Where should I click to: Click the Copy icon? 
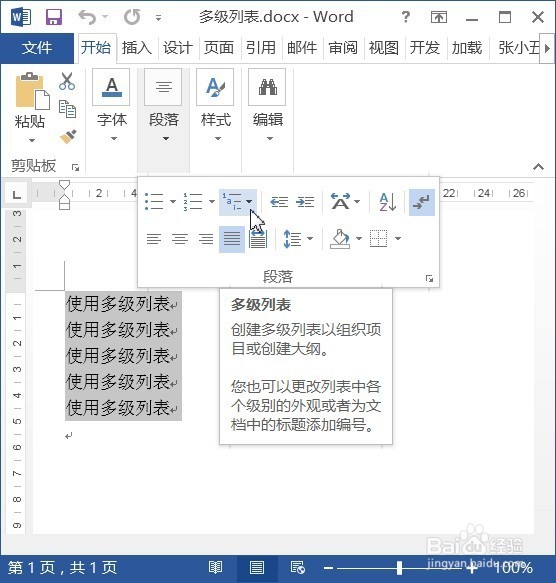(67, 109)
